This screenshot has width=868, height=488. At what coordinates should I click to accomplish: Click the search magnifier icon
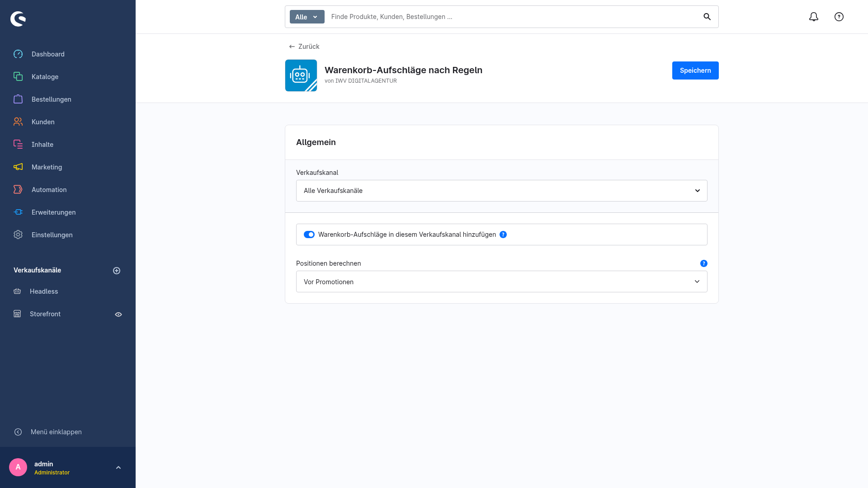(x=707, y=17)
